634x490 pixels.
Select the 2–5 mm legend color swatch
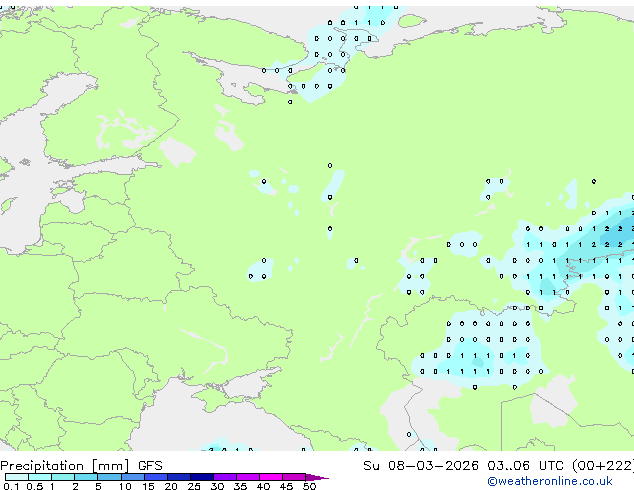coord(86,477)
